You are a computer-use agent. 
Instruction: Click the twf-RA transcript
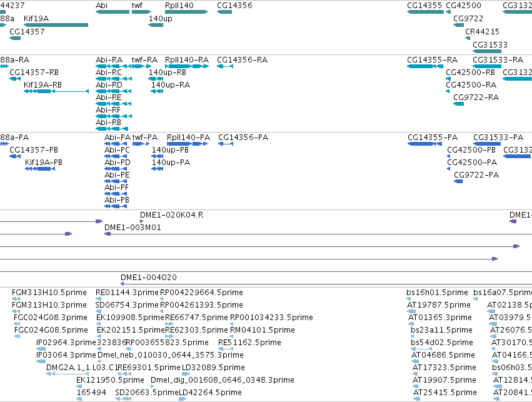(141, 66)
